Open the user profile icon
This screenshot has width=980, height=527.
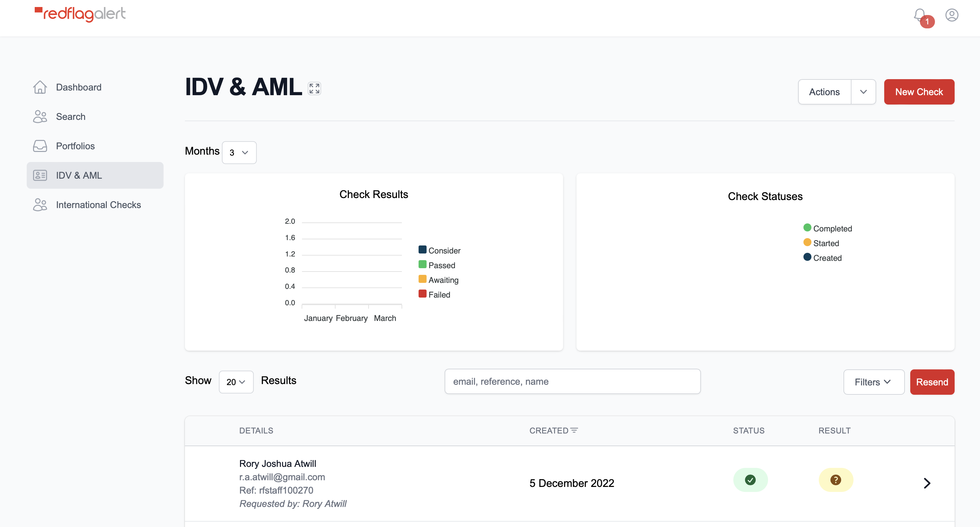click(x=952, y=15)
